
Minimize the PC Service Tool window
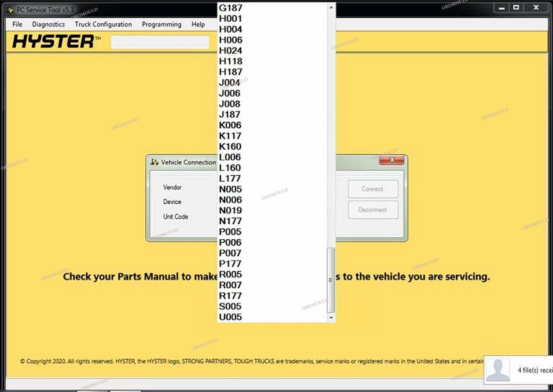coord(501,8)
